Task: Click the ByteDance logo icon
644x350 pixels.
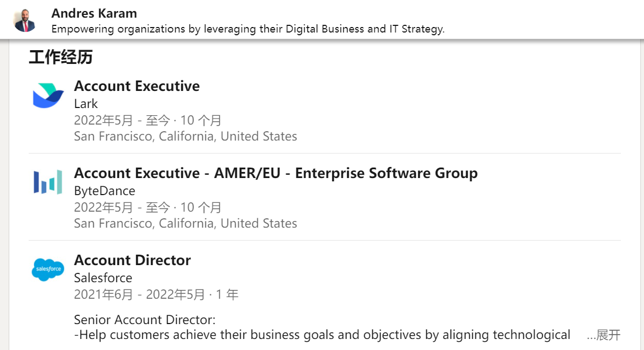Action: tap(48, 182)
